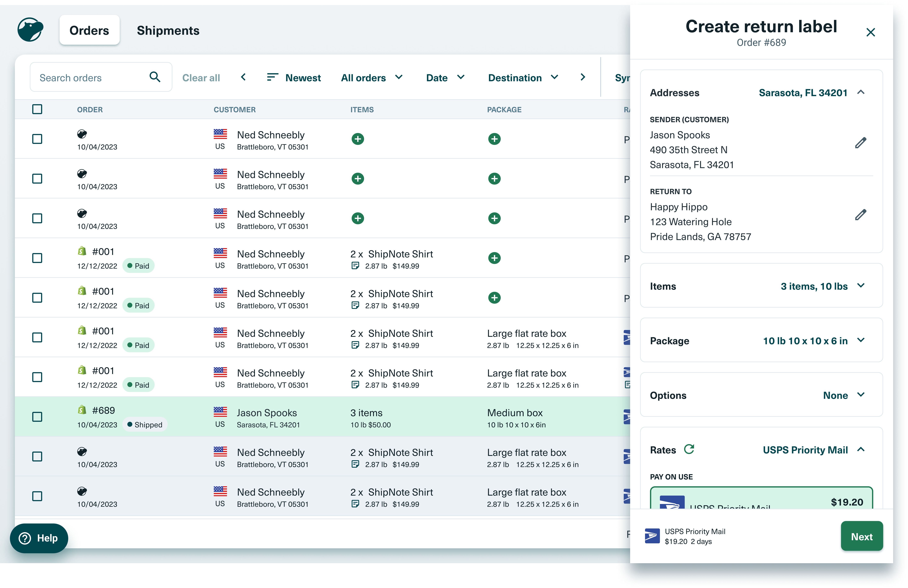Open the Help button
908x588 pixels.
pyautogui.click(x=39, y=538)
